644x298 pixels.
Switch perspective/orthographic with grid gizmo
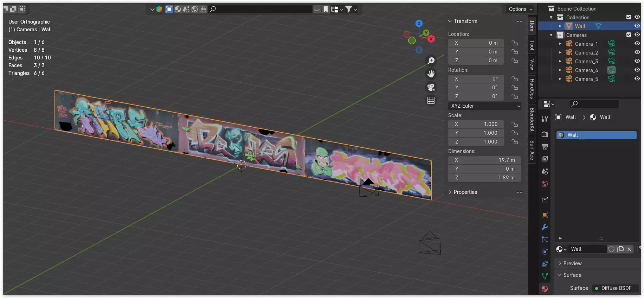(431, 100)
